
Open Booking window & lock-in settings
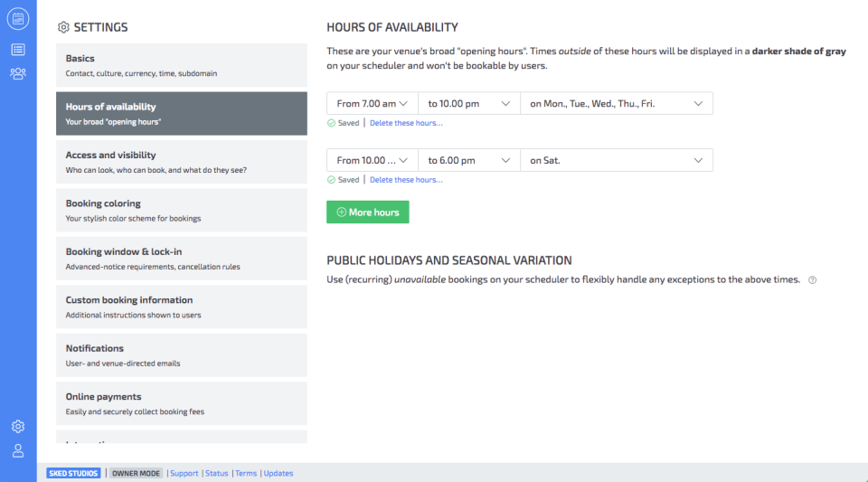pyautogui.click(x=182, y=259)
